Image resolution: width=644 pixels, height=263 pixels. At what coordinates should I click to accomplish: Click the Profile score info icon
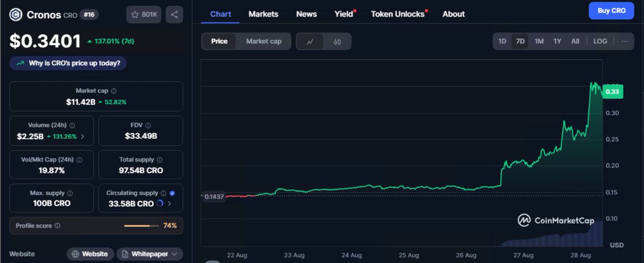(x=57, y=226)
